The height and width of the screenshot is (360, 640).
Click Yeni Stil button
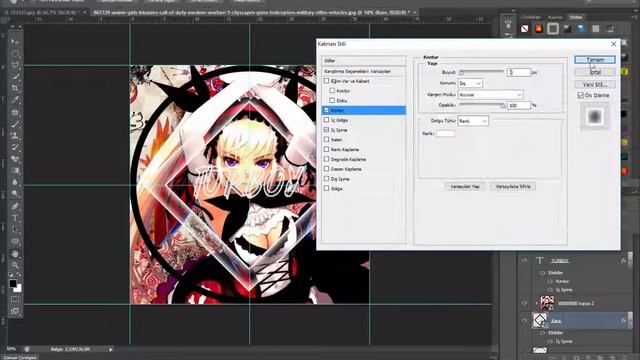pyautogui.click(x=595, y=84)
